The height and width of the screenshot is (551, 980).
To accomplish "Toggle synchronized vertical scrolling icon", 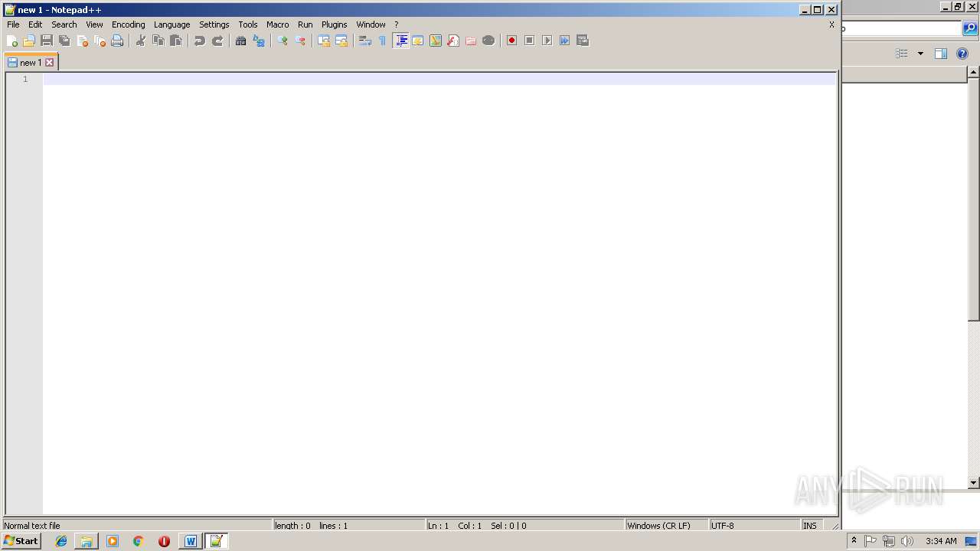I will coord(324,41).
